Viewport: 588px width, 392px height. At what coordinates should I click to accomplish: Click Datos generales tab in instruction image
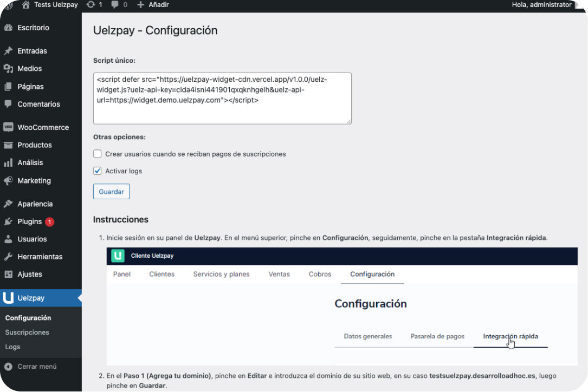[368, 337]
